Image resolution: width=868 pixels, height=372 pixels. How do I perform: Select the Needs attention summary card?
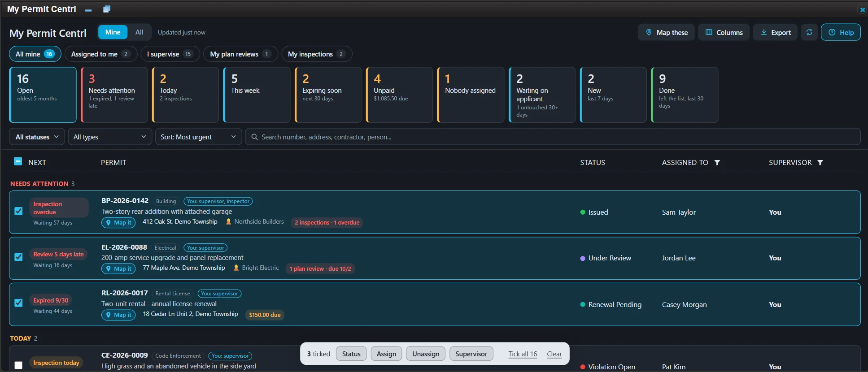pos(114,95)
